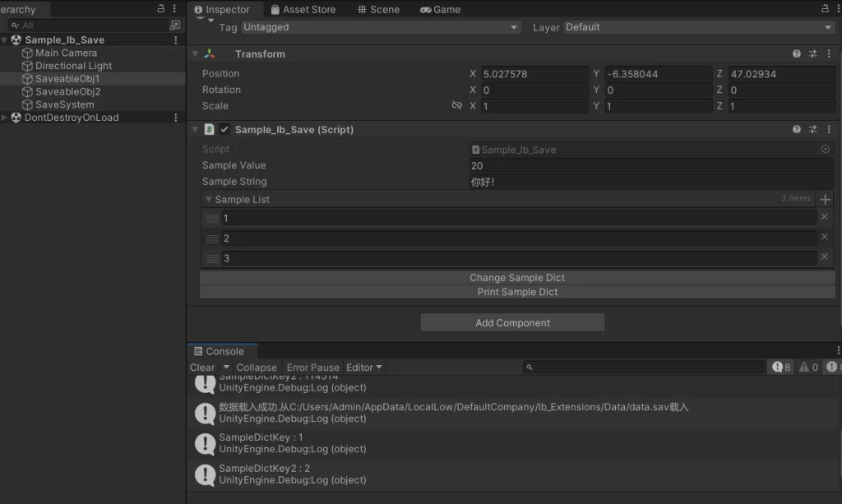Disable the Sample_lb_Save script checkbox
The width and height of the screenshot is (842, 504).
224,129
